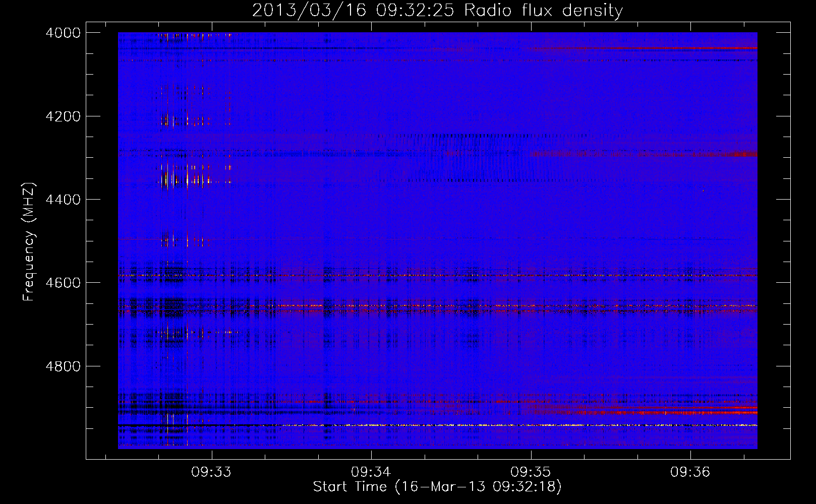Click the 'Start Time (16-Mar-13 09:32:18)' axis title
Image resolution: width=816 pixels, height=504 pixels.
[x=437, y=487]
